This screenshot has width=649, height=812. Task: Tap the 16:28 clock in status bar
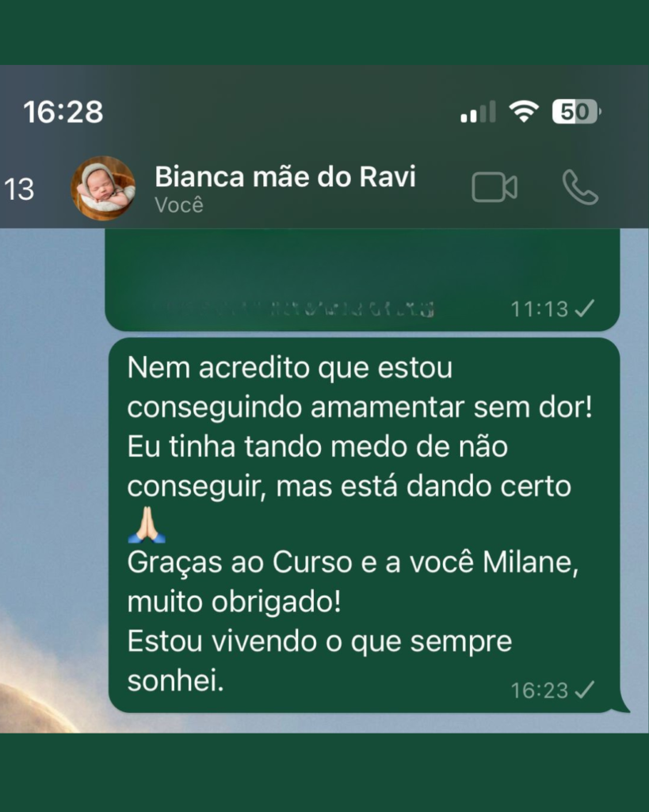[63, 112]
